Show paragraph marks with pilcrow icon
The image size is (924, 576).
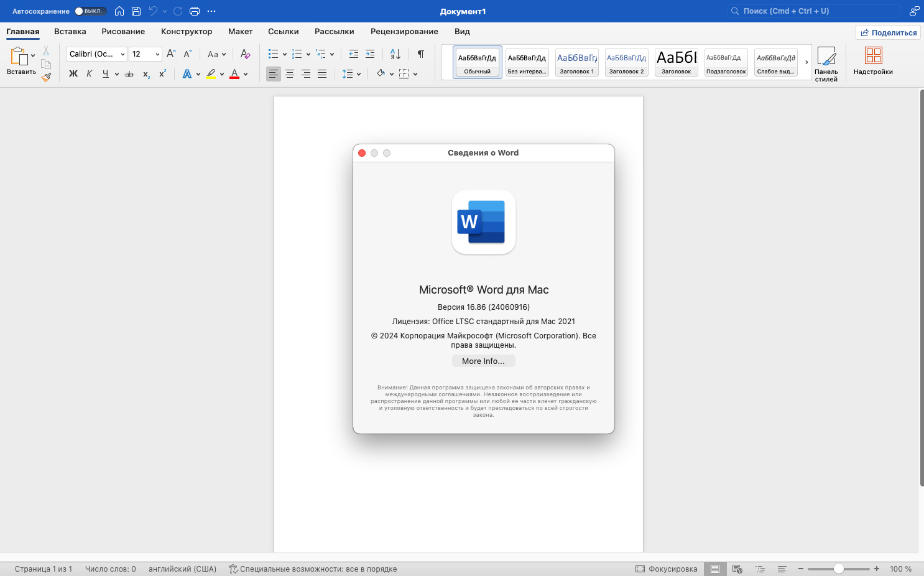coord(421,54)
